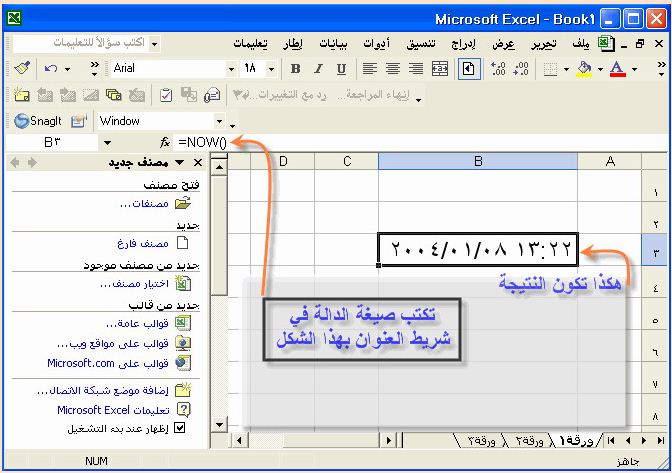Image resolution: width=672 pixels, height=473 pixels.
Task: Click the Decrease Decimal icon
Action: pyautogui.click(x=521, y=69)
